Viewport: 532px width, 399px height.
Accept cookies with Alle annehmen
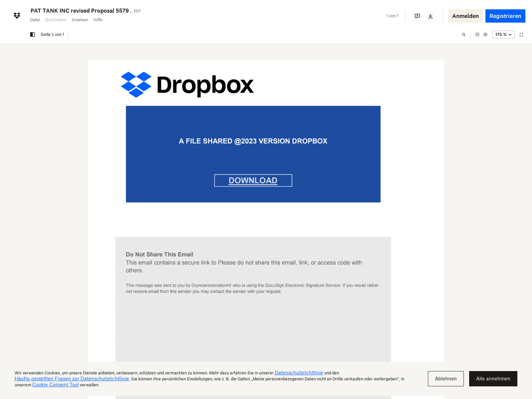[x=493, y=379]
